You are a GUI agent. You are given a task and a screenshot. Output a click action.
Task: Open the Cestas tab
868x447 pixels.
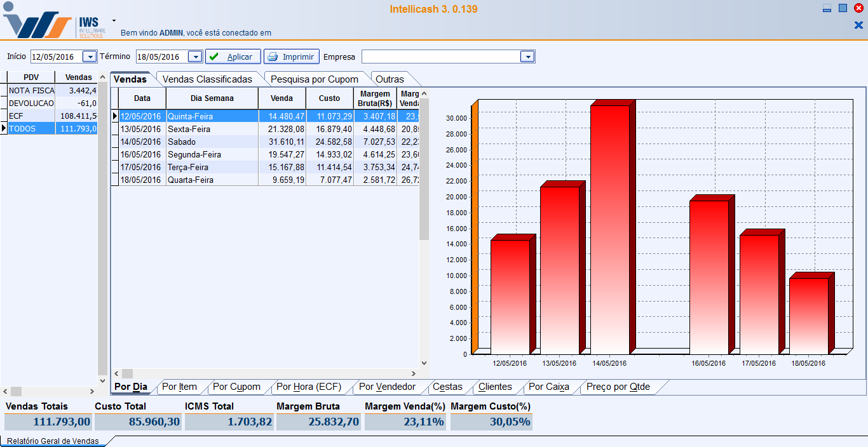tap(447, 387)
